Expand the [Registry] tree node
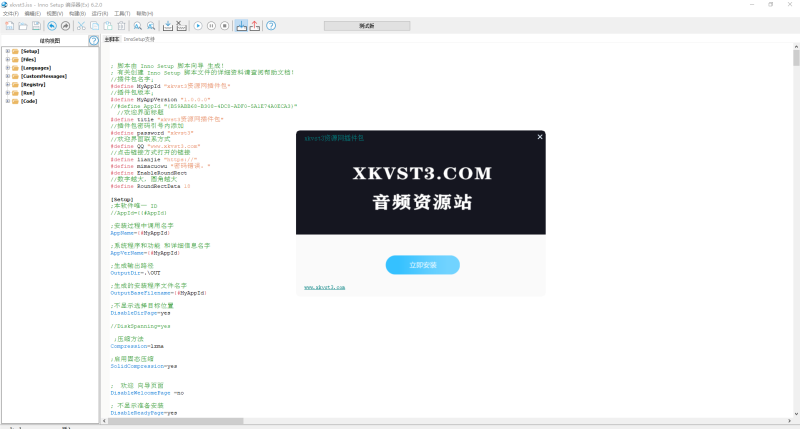 coord(8,84)
